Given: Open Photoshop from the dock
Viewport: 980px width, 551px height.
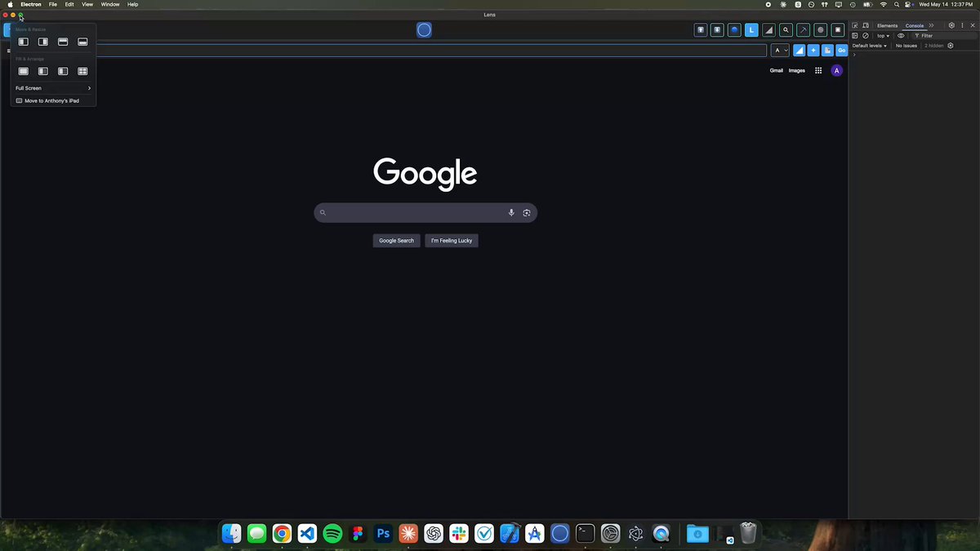Looking at the screenshot, I should click(383, 534).
